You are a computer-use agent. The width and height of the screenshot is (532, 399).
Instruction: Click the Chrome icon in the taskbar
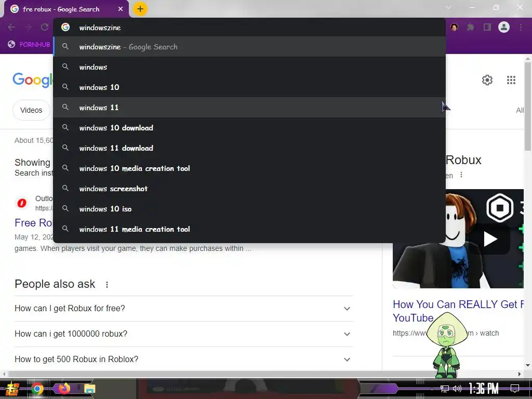37,389
